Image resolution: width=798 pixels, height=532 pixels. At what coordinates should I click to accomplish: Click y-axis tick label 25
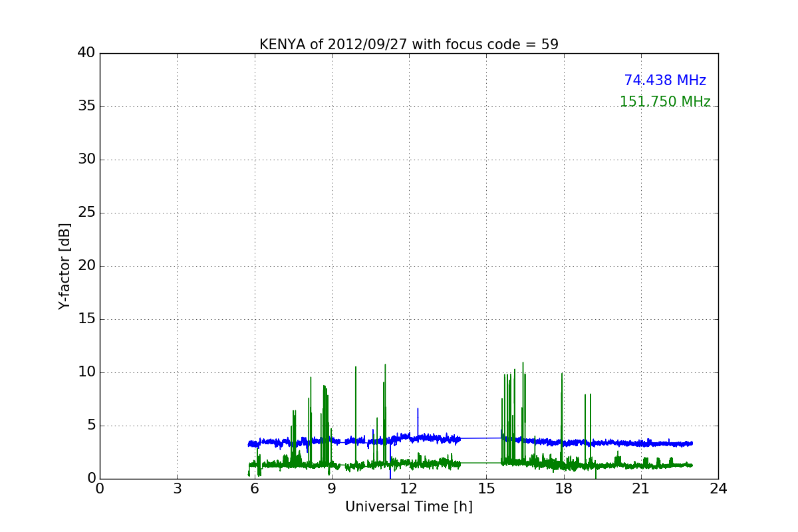pos(86,213)
